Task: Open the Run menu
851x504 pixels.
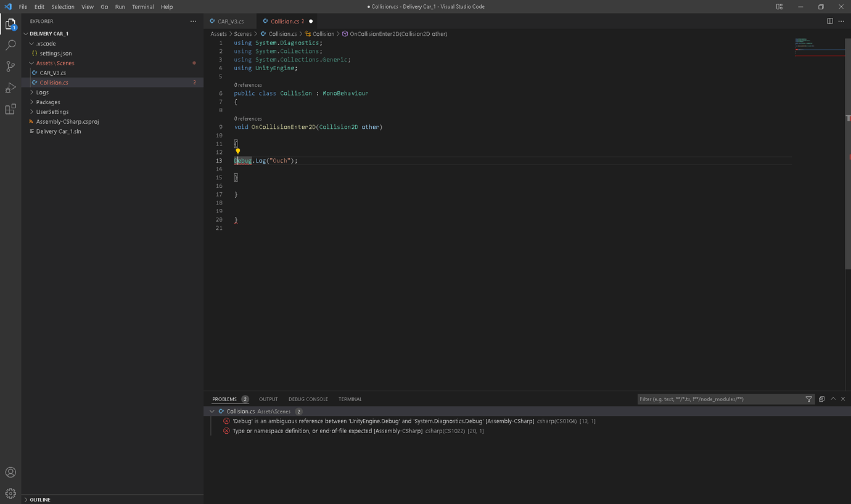Action: point(120,7)
